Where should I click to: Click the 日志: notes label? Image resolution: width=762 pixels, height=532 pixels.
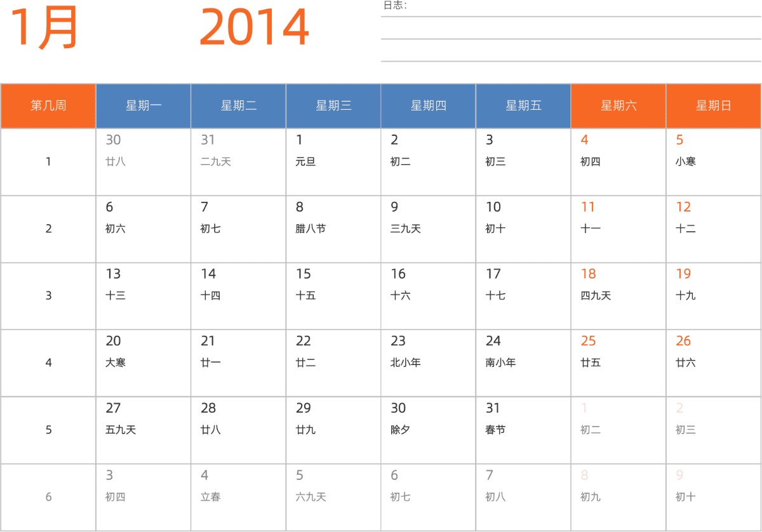pos(395,6)
